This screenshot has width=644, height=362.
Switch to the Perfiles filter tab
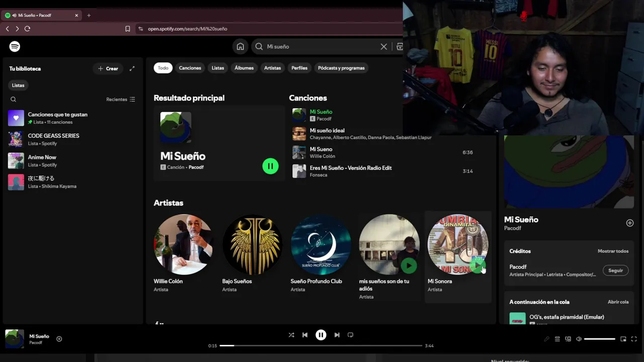click(x=299, y=68)
